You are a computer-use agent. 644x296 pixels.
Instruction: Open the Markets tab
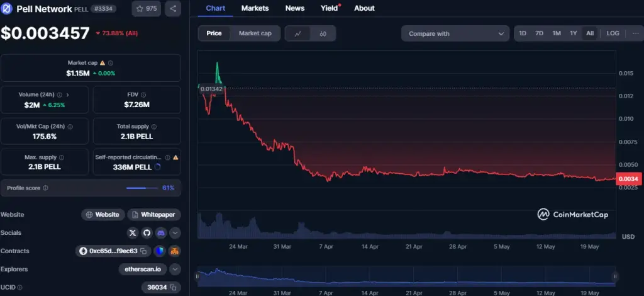click(255, 8)
